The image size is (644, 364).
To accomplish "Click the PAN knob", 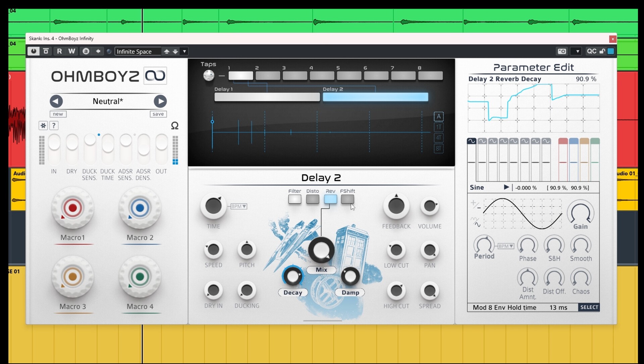I will click(430, 250).
